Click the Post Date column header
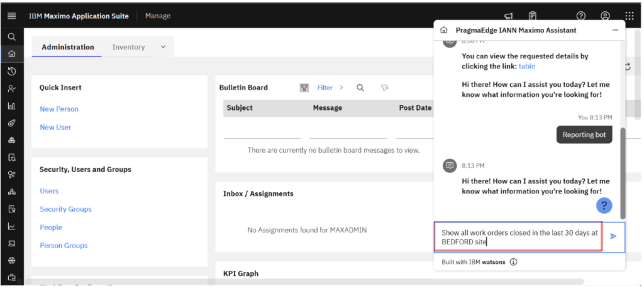Viewport: 644px width, 289px height. point(415,108)
